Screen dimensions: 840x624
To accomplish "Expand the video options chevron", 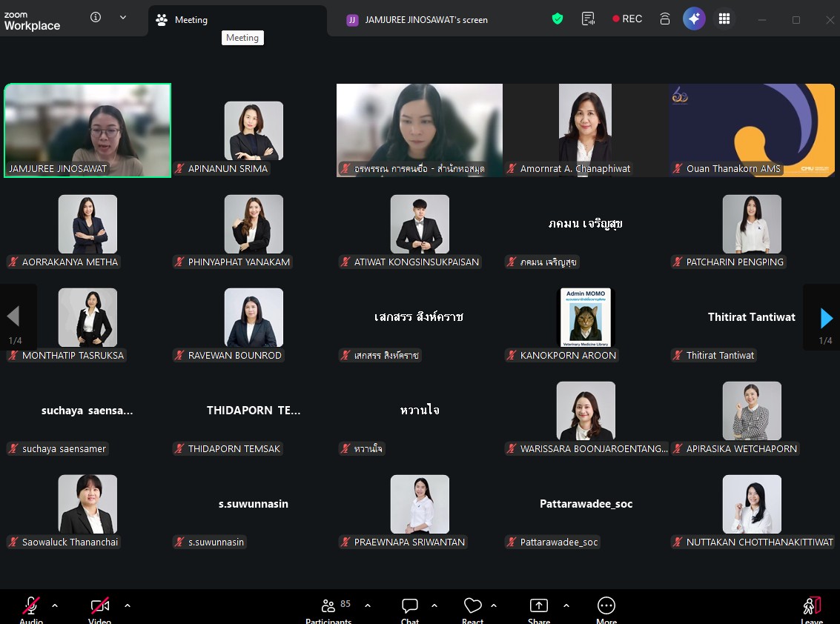I will click(128, 605).
